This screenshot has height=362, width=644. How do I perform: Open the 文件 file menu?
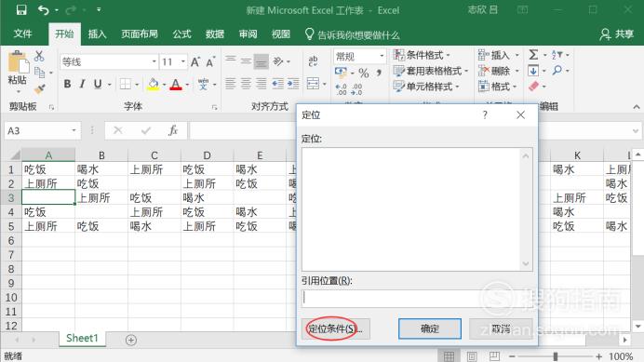(22, 34)
